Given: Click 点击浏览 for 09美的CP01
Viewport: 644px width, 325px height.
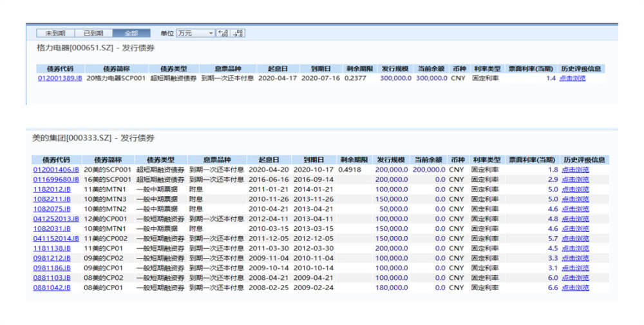Looking at the screenshot, I should pyautogui.click(x=575, y=268).
